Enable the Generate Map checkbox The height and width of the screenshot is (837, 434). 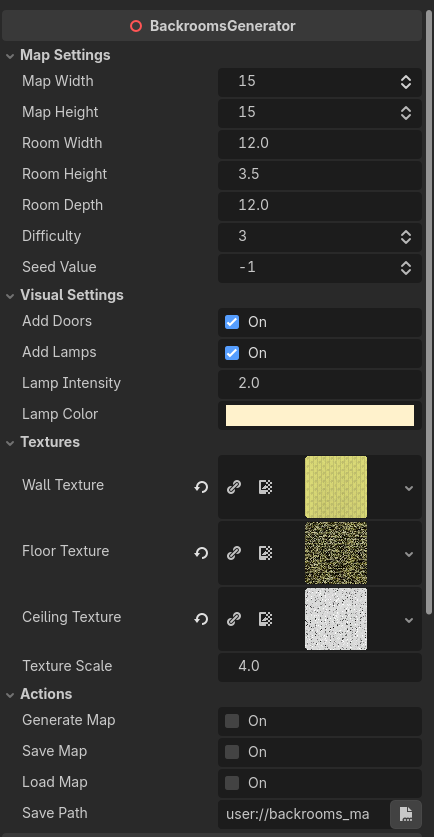(x=232, y=721)
